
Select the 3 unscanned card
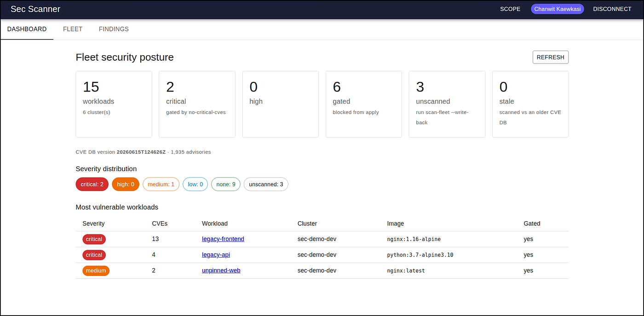447,104
